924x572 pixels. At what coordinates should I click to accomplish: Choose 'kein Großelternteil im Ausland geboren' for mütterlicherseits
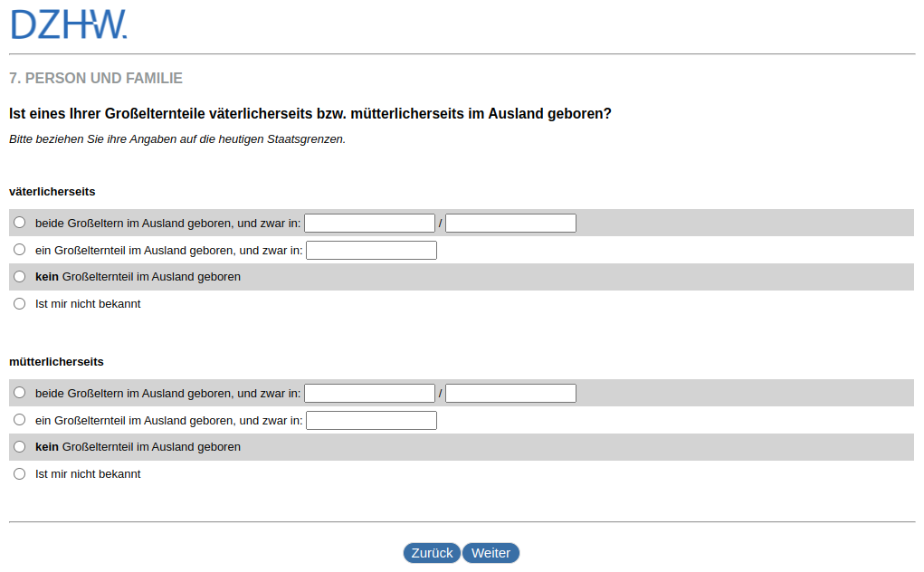pos(19,446)
